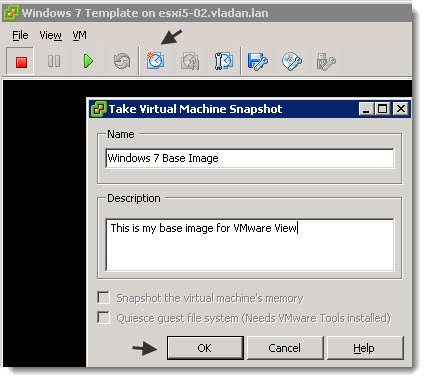Click the CD/DVD drive connection icon
427x382 pixels.
(x=292, y=61)
